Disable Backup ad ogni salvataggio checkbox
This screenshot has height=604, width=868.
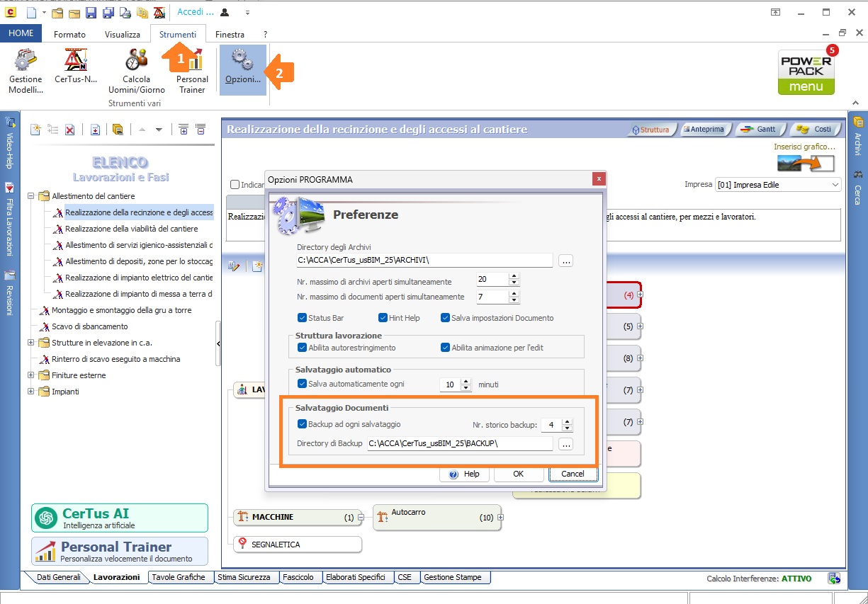303,424
